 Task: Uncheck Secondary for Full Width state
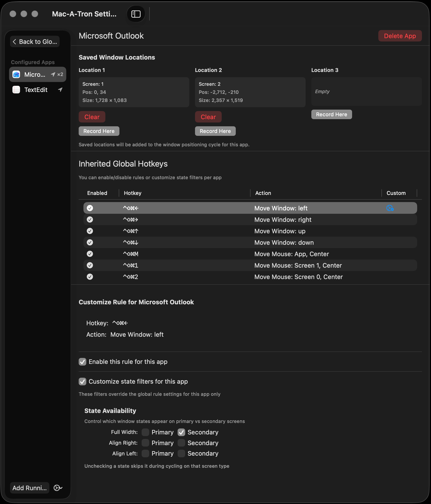click(181, 432)
